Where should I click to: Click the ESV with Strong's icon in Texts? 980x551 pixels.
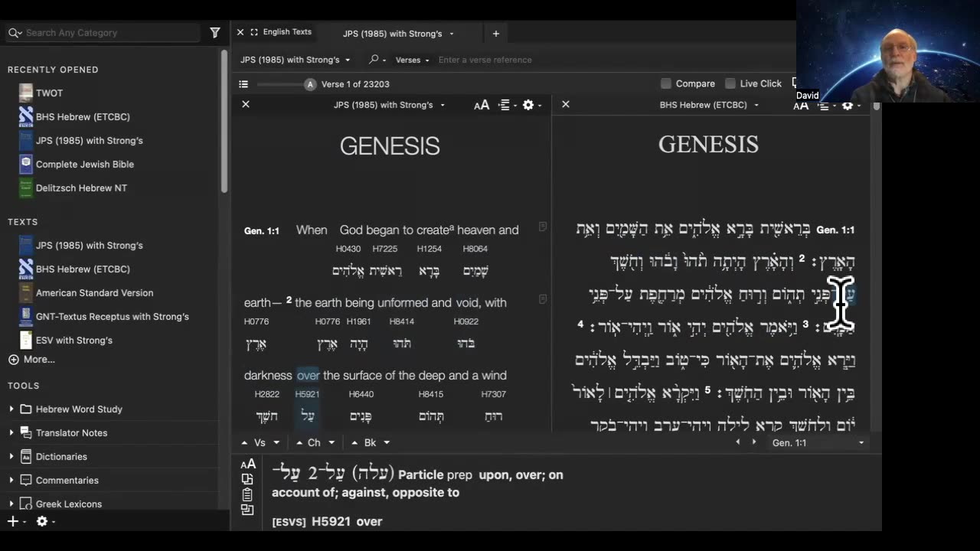(26, 340)
